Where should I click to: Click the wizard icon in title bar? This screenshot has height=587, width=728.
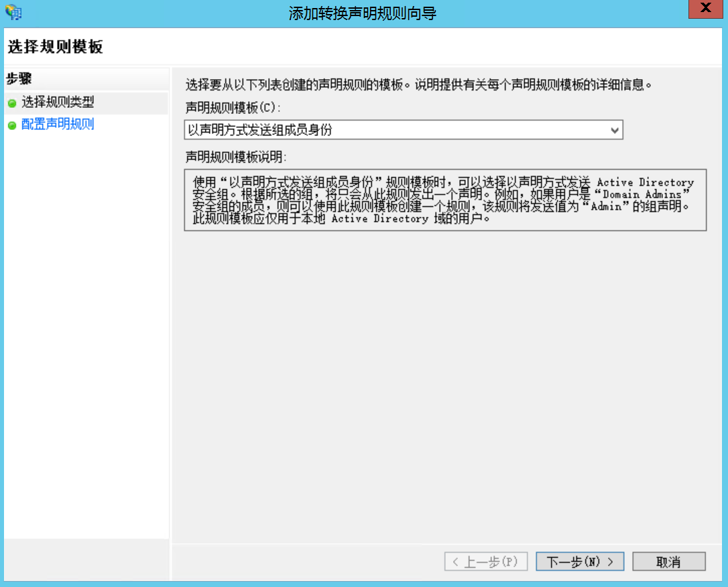13,11
